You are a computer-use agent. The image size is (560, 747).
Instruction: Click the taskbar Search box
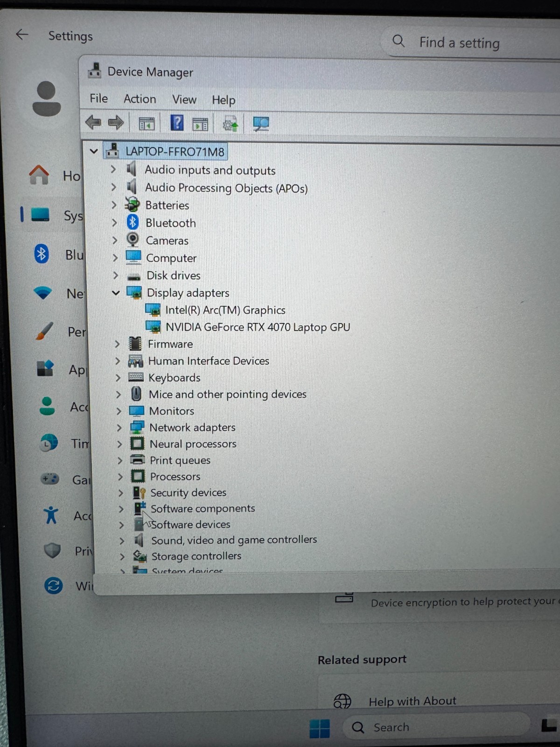pos(436,727)
